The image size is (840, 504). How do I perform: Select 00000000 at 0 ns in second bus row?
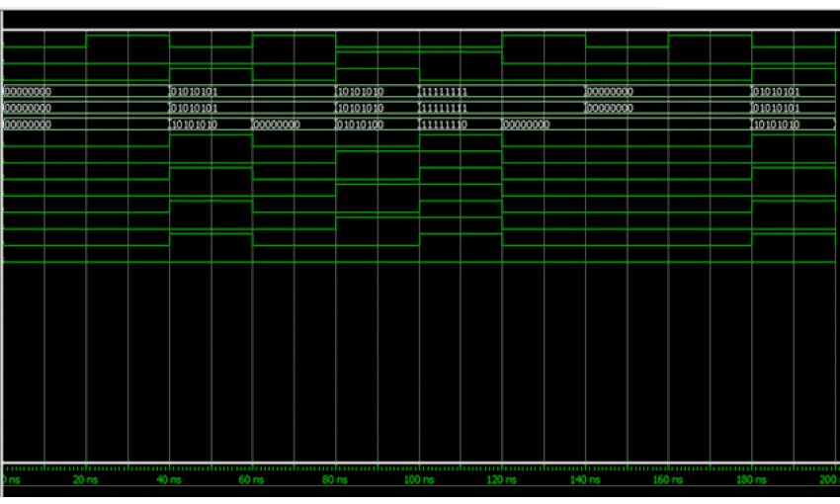28,108
